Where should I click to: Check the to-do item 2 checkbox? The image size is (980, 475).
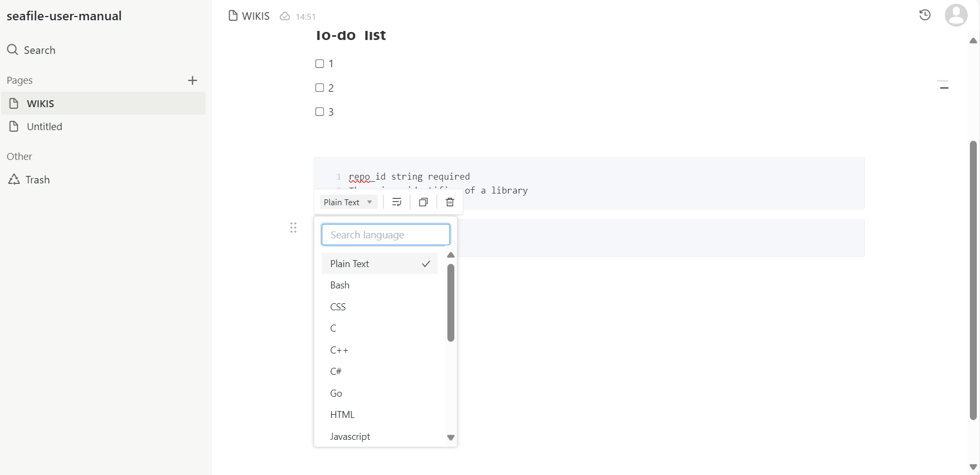(320, 88)
